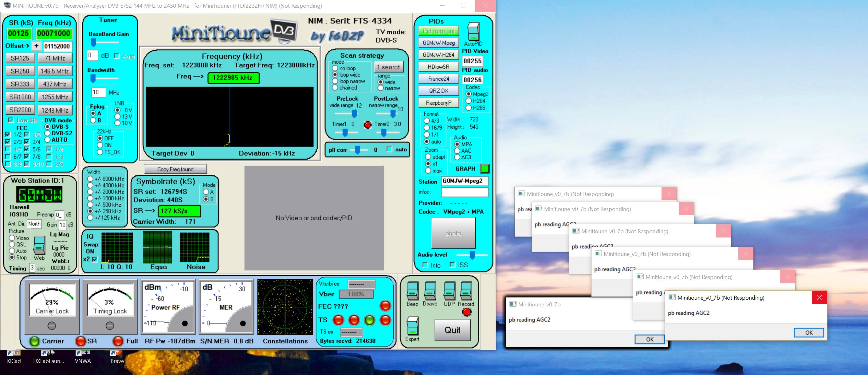This screenshot has width=868, height=375.
Task: Open the KiCad desktop shortcut
Action: pyautogui.click(x=14, y=357)
